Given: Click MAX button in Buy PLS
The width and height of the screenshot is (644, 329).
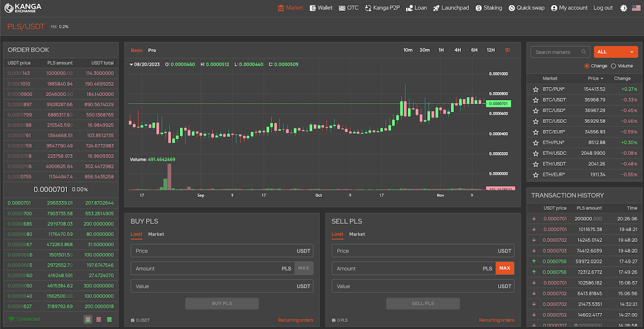Looking at the screenshot, I should pos(304,268).
